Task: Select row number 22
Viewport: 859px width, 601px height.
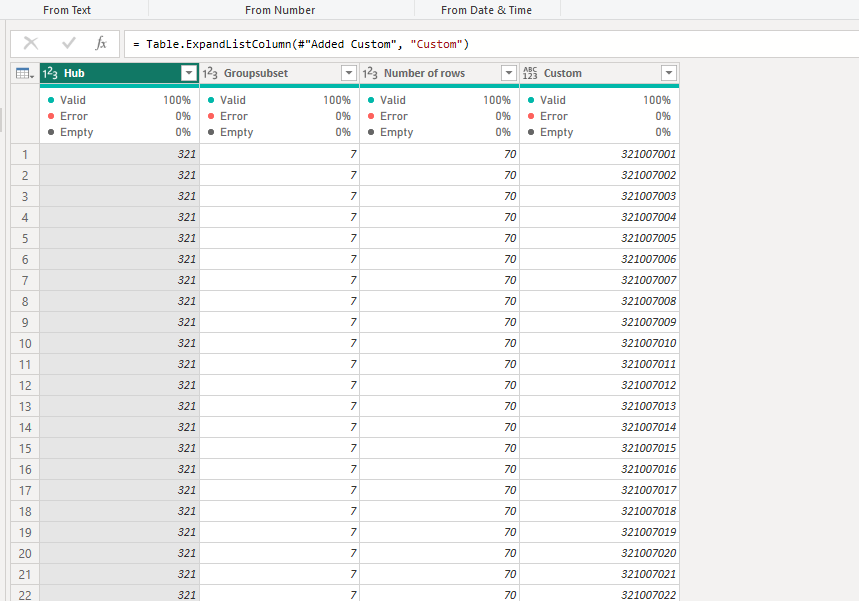Action: [x=25, y=594]
